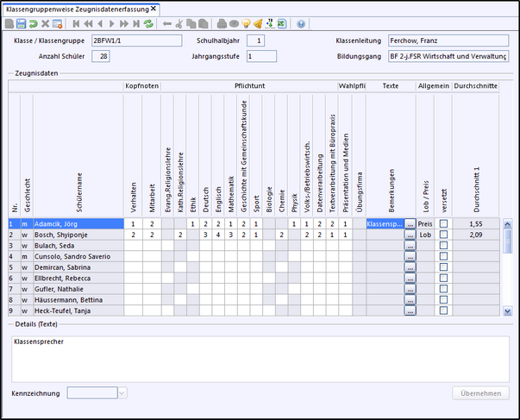This screenshot has width=520, height=420.
Task: Click the save icon in the toolbar
Action: point(22,24)
